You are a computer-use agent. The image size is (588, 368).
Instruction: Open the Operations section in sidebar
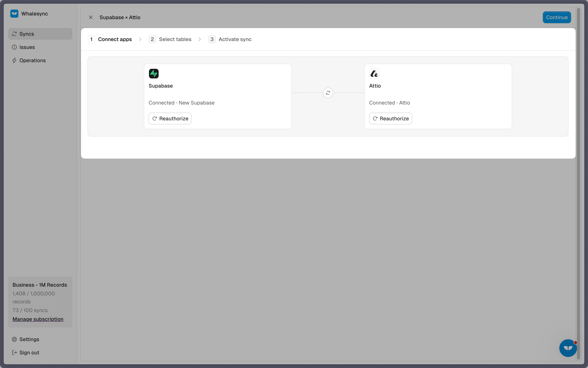click(40, 60)
